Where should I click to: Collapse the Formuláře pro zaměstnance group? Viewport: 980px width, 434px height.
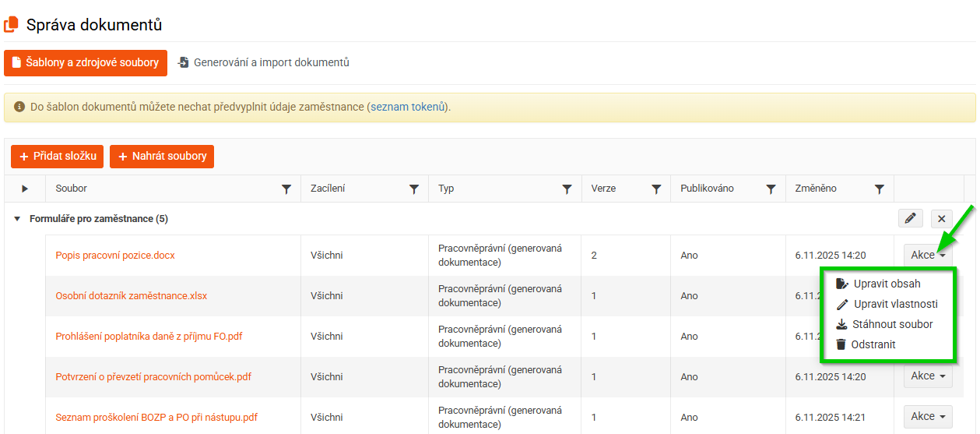(x=17, y=219)
